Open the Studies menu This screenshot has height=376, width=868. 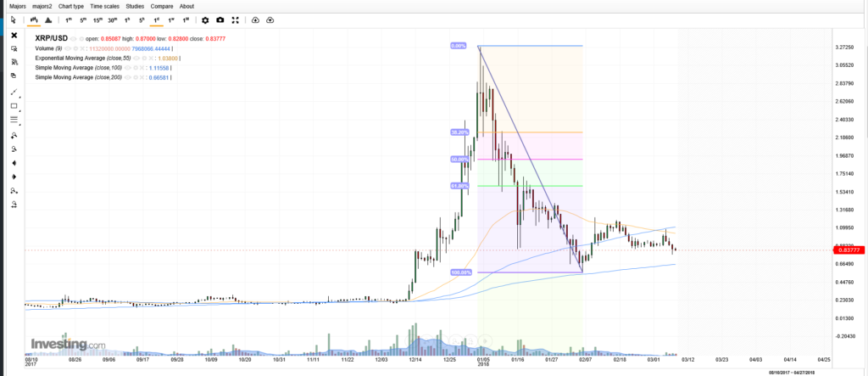click(x=135, y=7)
